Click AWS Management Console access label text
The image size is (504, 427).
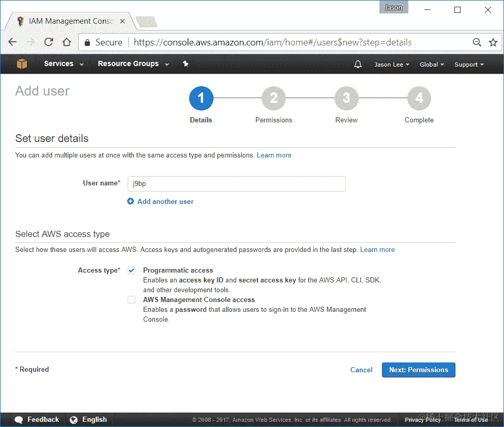(199, 299)
